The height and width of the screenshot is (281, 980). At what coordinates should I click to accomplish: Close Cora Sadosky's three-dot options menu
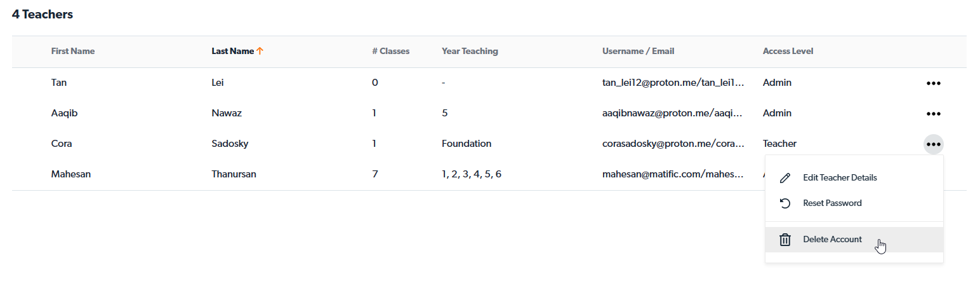(x=932, y=144)
